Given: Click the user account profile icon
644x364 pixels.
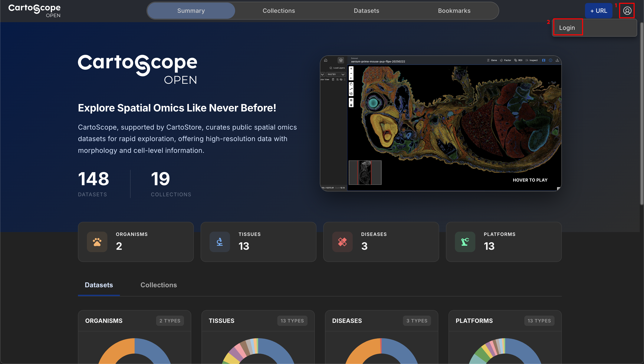Looking at the screenshot, I should [627, 11].
